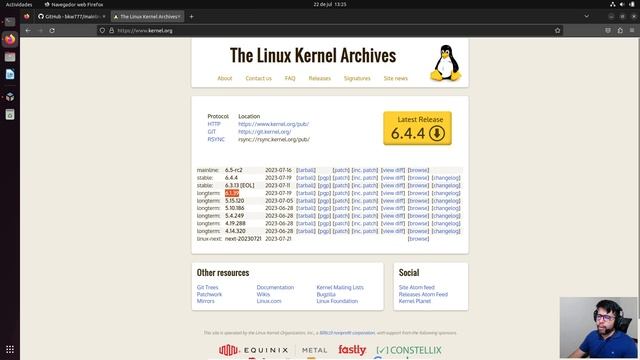
Task: Show applications grid in the dock
Action: tap(10, 349)
